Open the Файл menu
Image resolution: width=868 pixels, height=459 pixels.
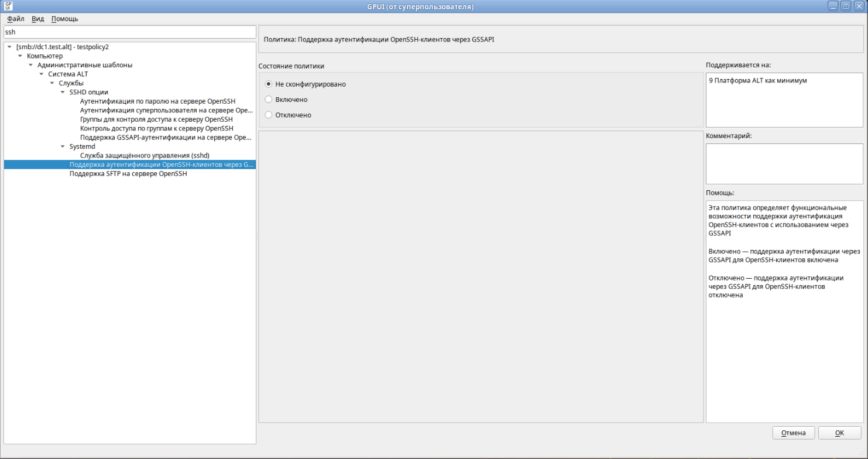click(15, 19)
